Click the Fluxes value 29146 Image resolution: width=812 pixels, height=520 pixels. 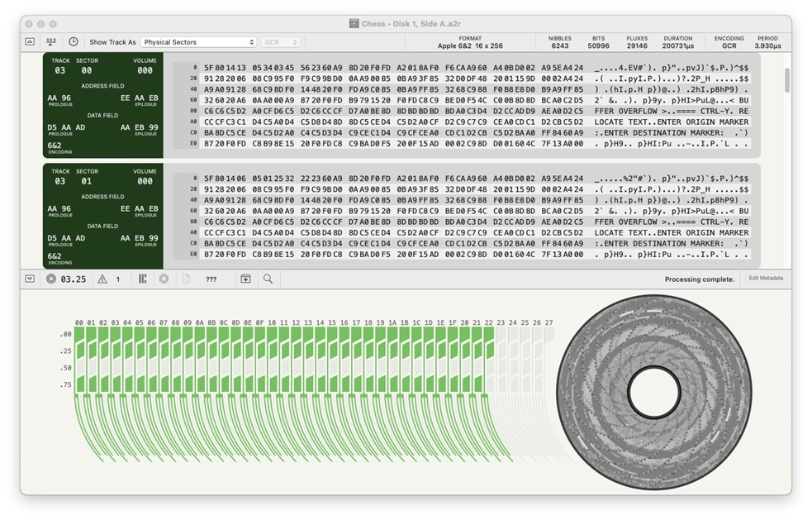point(637,45)
